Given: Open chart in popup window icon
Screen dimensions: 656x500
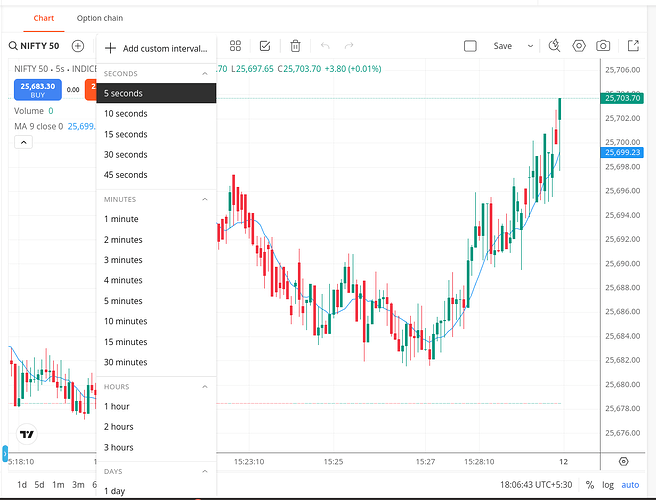Looking at the screenshot, I should (632, 46).
